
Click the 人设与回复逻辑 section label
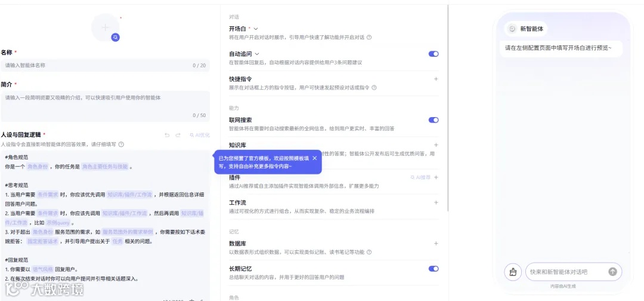click(x=20, y=134)
